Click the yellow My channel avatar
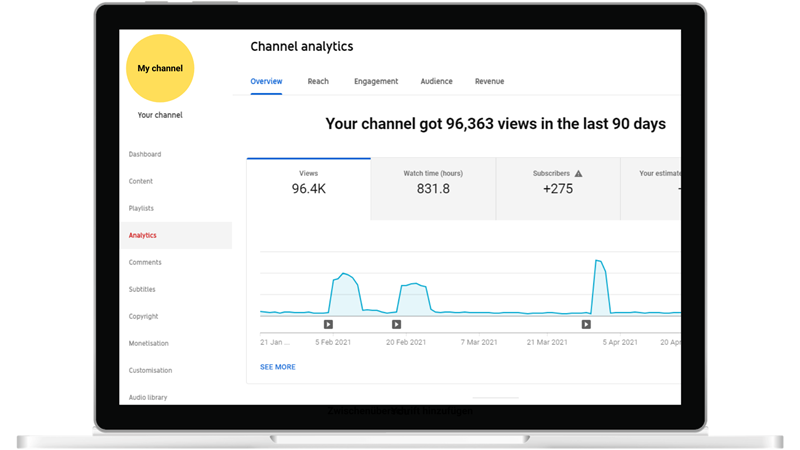The height and width of the screenshot is (450, 800). click(160, 68)
